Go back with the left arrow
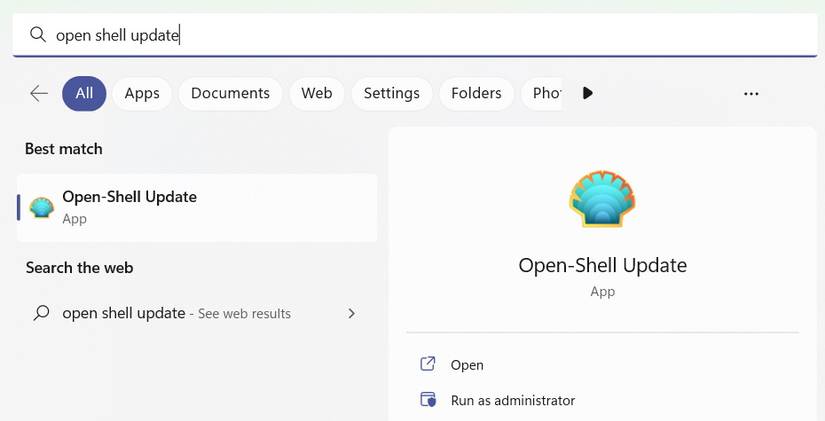 coord(39,93)
